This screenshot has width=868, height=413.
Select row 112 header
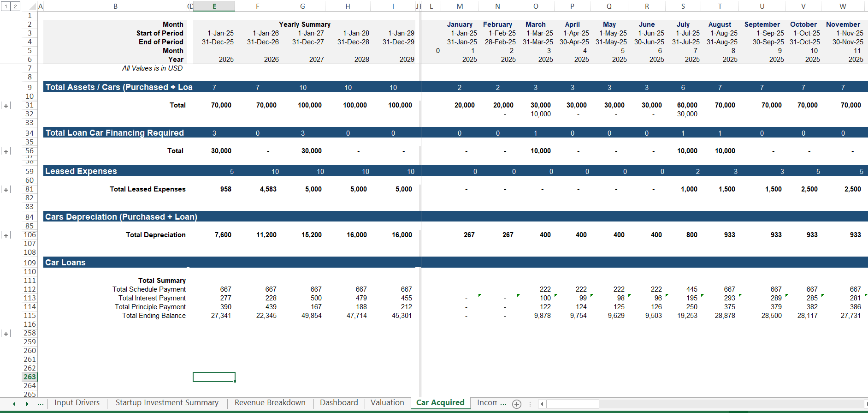[x=30, y=289]
